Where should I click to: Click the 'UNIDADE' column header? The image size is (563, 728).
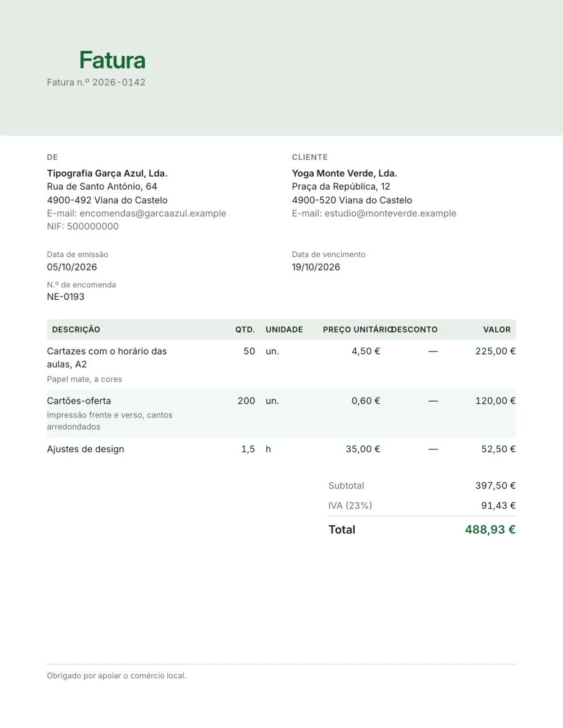284,330
